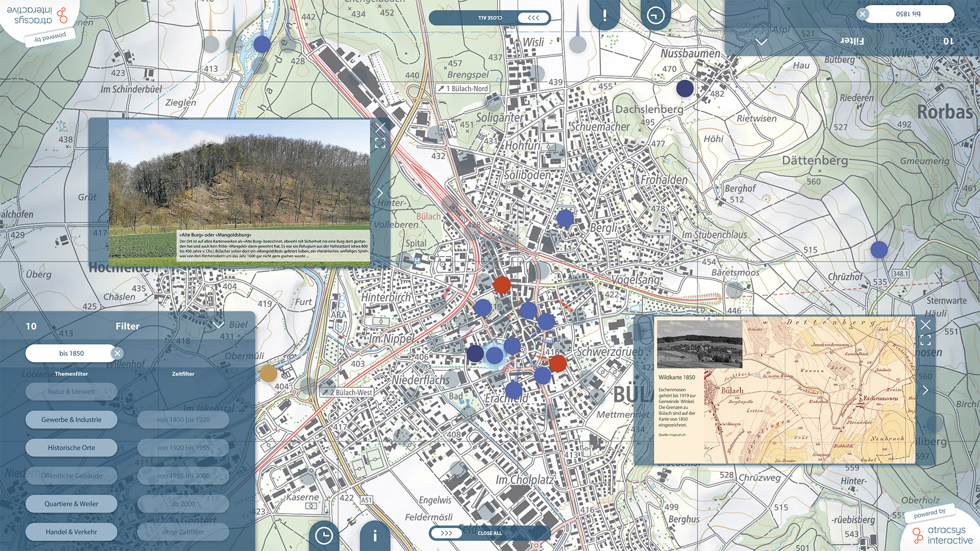Select the blue map marker near Bergli
The image size is (980, 551).
pyautogui.click(x=565, y=218)
